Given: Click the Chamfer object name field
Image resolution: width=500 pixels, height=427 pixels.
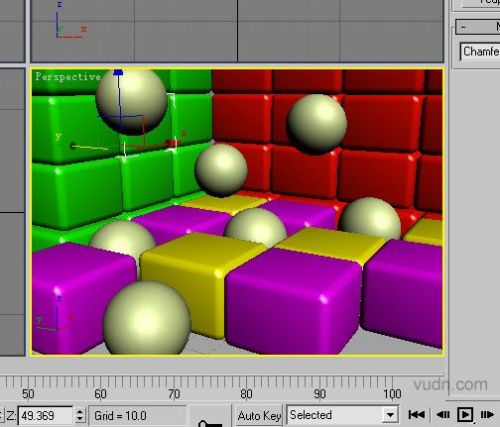Looking at the screenshot, I should (480, 52).
